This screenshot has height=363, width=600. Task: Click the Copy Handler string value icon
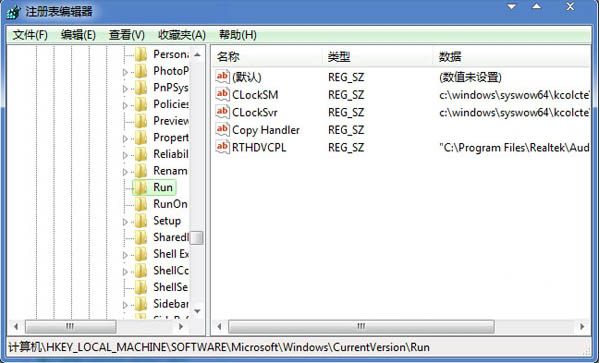tap(222, 130)
